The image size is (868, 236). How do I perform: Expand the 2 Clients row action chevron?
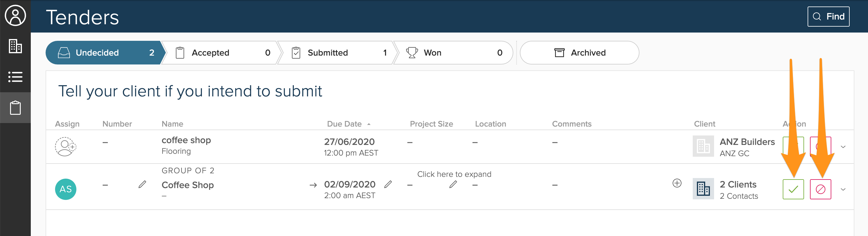pyautogui.click(x=843, y=190)
